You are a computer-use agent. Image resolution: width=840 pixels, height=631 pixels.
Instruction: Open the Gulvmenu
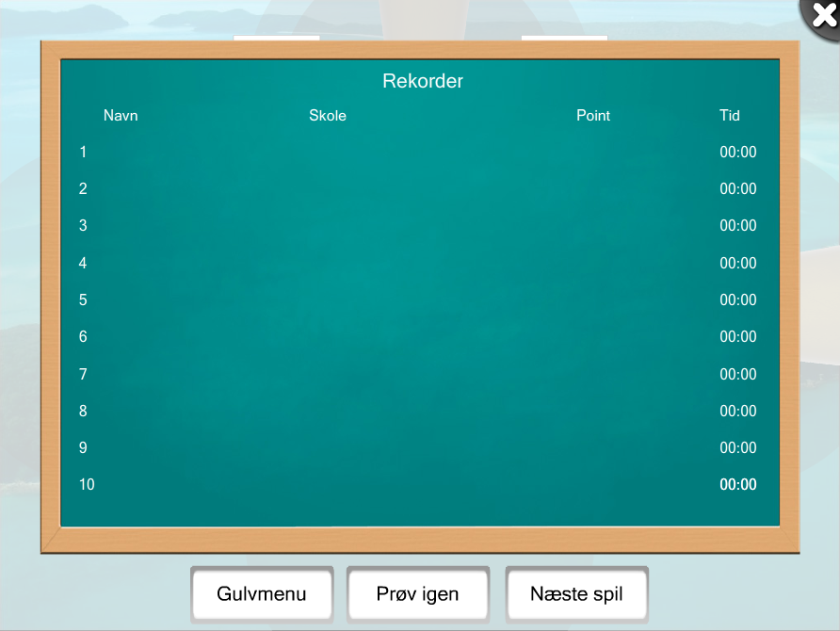262,594
